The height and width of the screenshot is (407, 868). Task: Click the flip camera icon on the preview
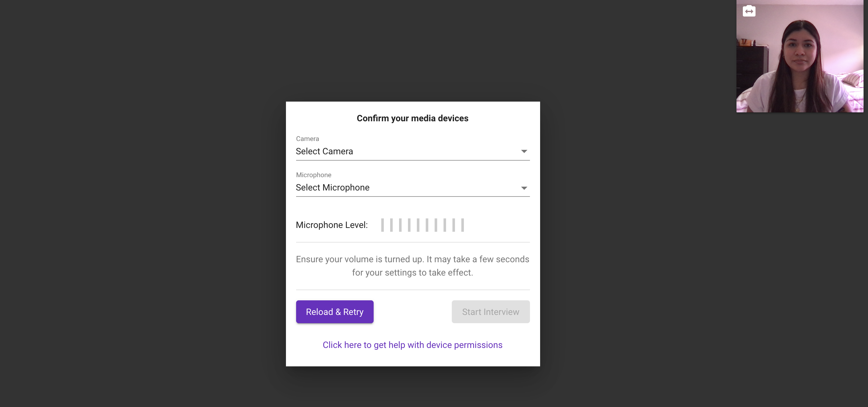pyautogui.click(x=749, y=11)
